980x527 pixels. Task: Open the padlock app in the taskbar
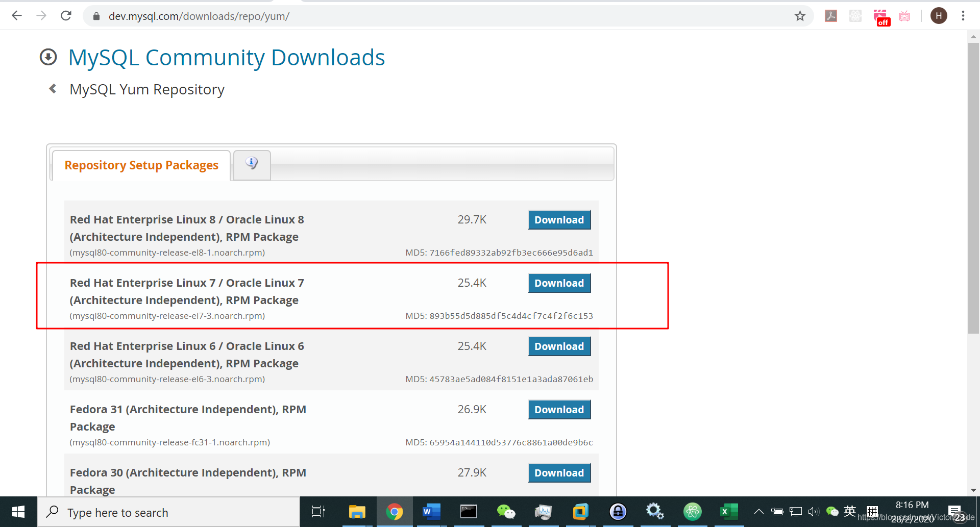(x=618, y=512)
